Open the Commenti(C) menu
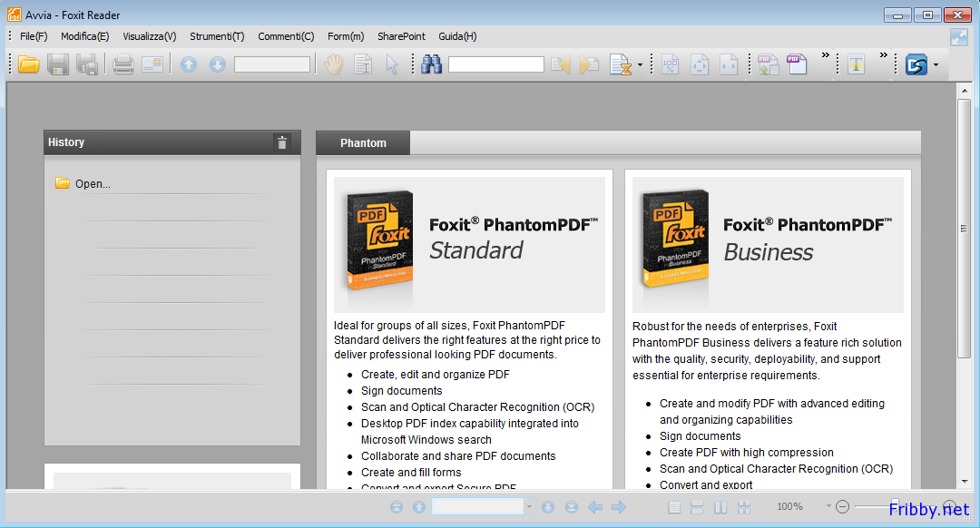Screen dimensions: 980x528 coord(286,36)
